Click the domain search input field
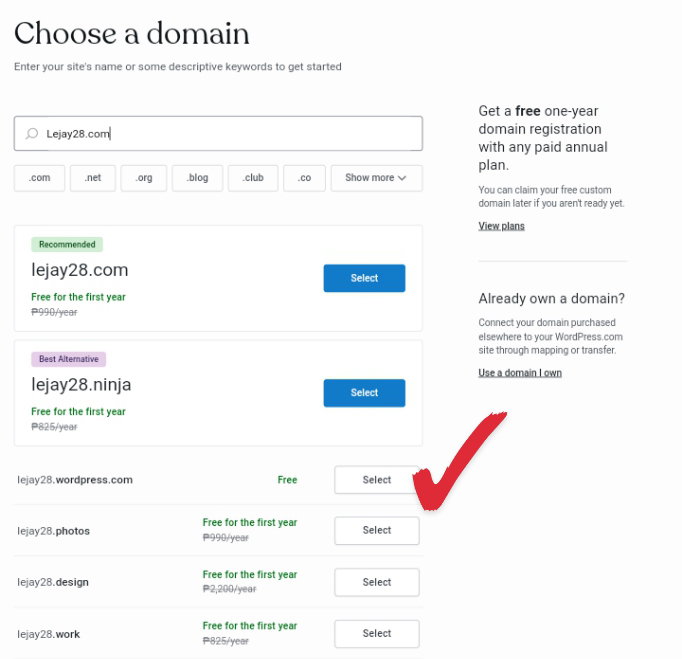The width and height of the screenshot is (682, 659). pos(218,134)
